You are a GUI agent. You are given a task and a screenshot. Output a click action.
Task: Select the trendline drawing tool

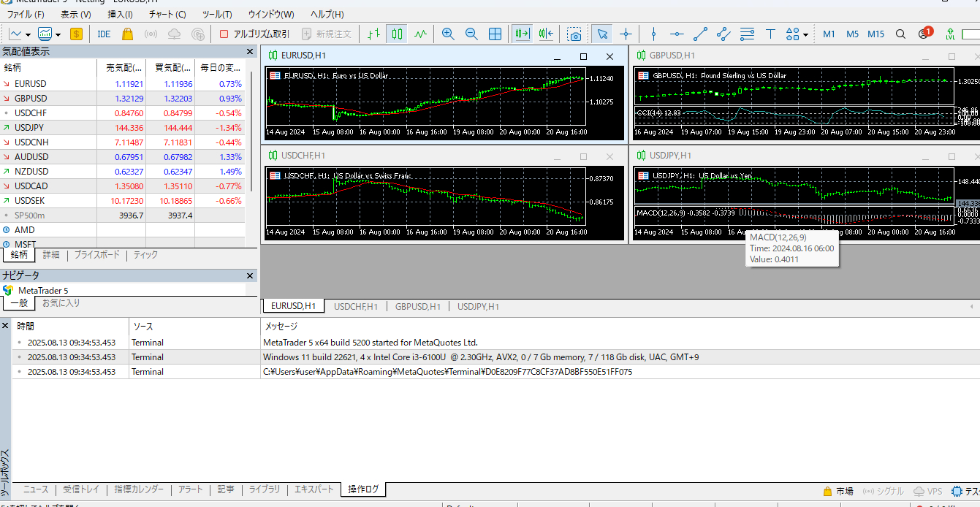[x=700, y=34]
